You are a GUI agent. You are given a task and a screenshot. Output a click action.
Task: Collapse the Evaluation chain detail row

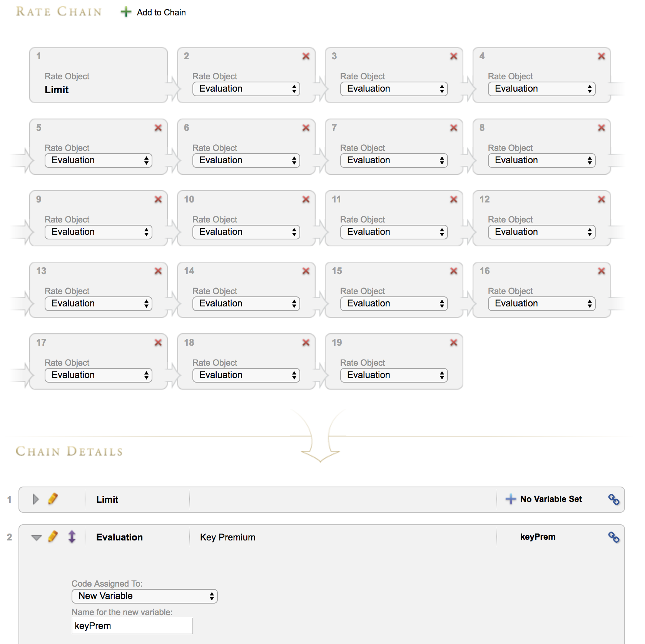(37, 537)
